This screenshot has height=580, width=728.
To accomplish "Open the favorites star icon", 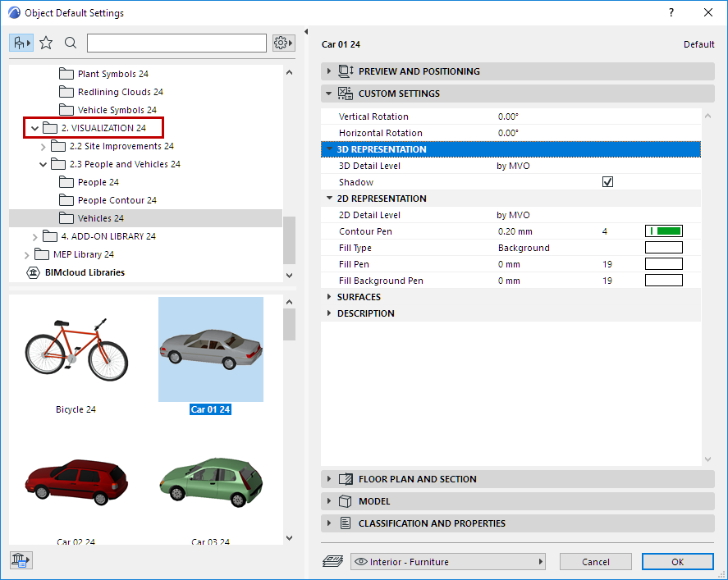I will click(46, 43).
